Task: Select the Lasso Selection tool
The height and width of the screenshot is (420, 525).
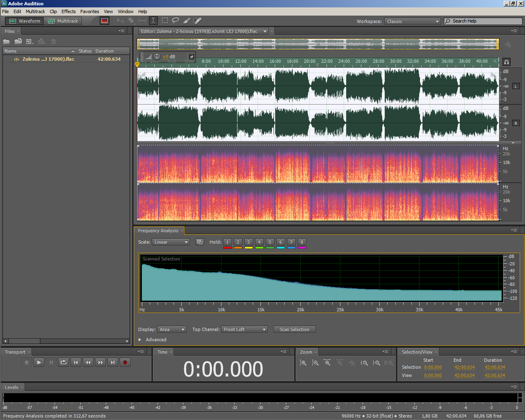Action: pyautogui.click(x=175, y=21)
